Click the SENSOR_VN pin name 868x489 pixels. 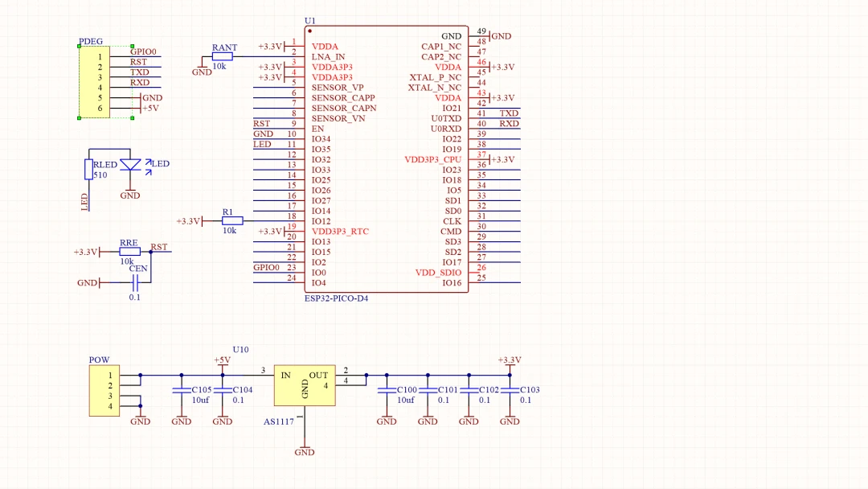tap(338, 118)
